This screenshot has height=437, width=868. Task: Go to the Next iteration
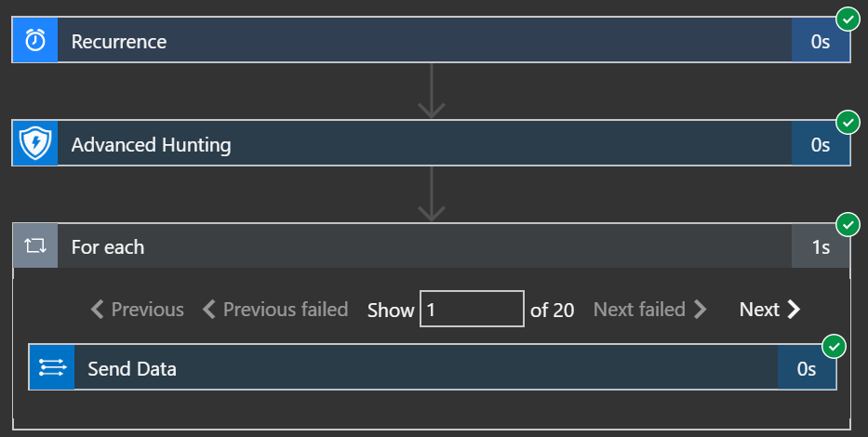coord(769,310)
